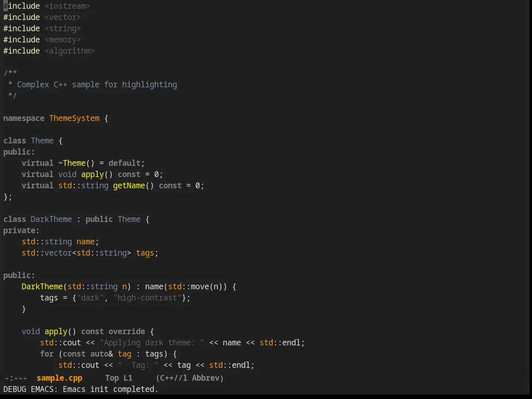Click the L1 line number indicator
The image size is (532, 399).
[x=128, y=378]
